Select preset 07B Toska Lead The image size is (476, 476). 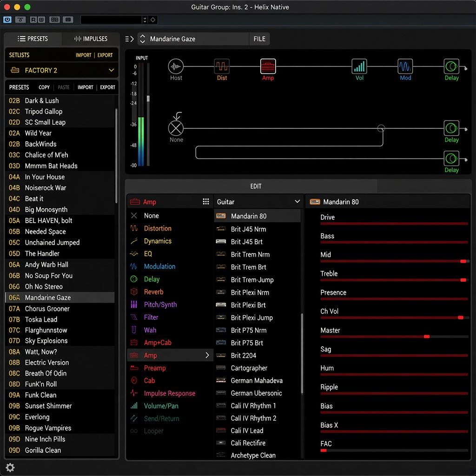coord(60,319)
